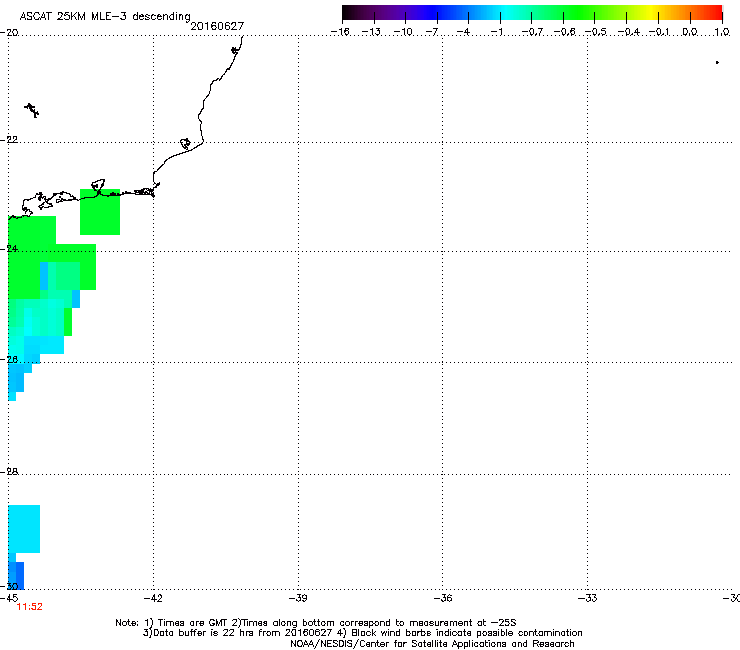Screen dimensions: 740x650
Task: Click the colorbar tick label '-0.4'
Action: 629,32
